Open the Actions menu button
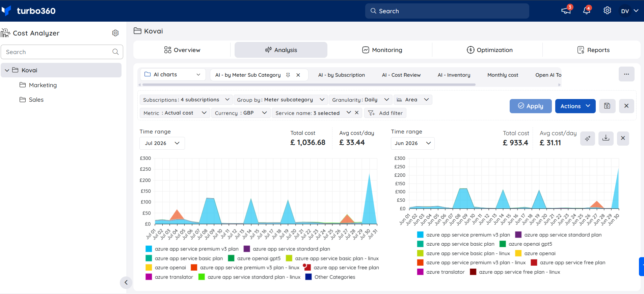644x294 pixels. tap(575, 106)
